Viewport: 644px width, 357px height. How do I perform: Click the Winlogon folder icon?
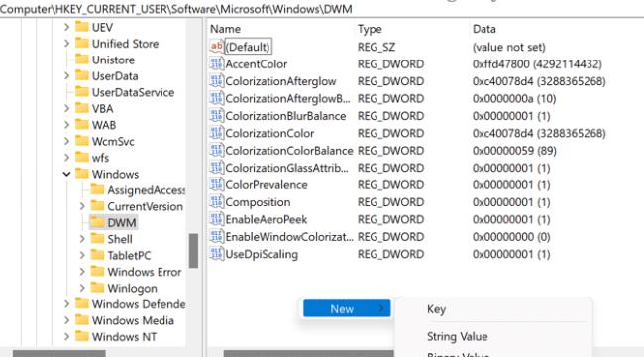pyautogui.click(x=97, y=288)
